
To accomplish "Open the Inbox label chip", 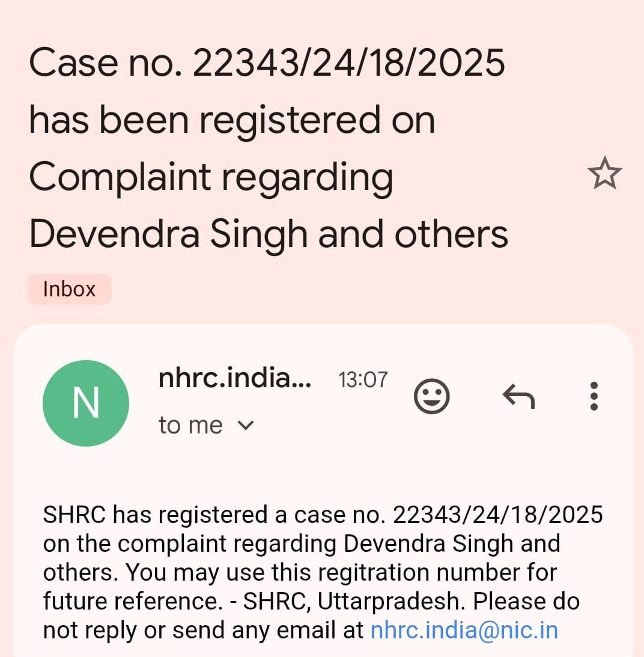I will point(70,289).
